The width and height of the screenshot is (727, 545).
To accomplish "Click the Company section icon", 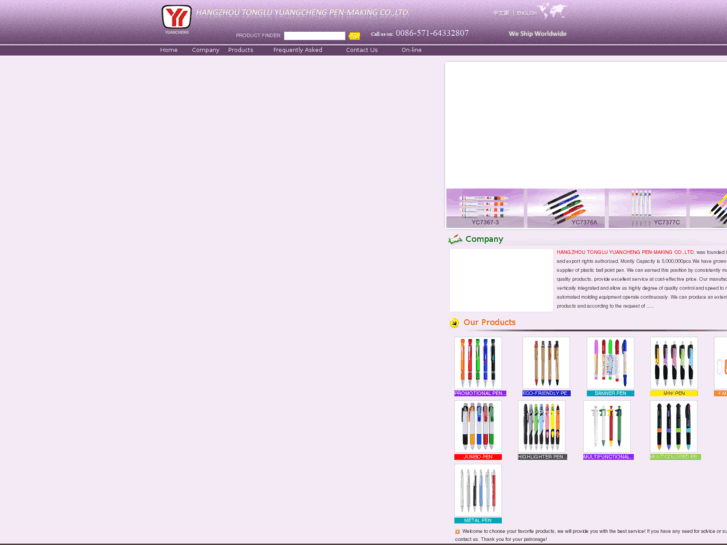I will pyautogui.click(x=455, y=239).
